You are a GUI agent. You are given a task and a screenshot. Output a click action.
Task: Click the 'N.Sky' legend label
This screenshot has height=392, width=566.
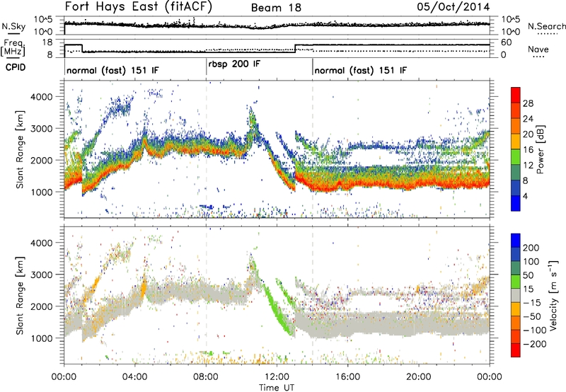13,26
